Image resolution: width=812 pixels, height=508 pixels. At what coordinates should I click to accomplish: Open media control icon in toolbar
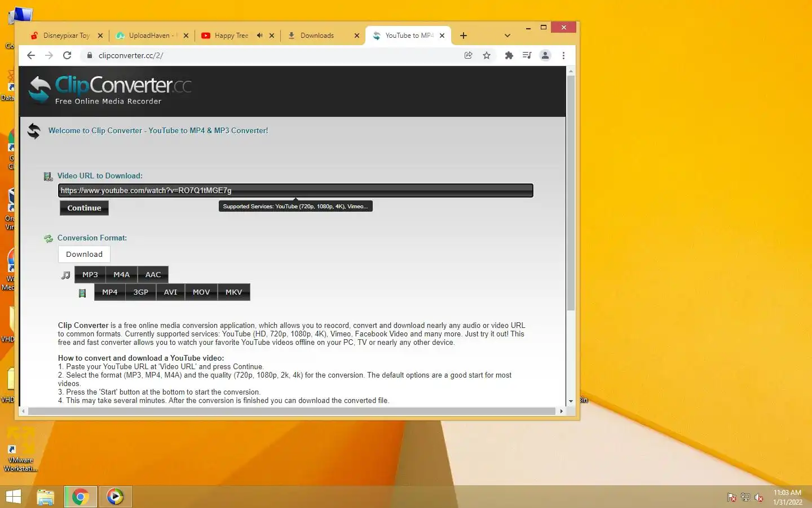pos(527,55)
